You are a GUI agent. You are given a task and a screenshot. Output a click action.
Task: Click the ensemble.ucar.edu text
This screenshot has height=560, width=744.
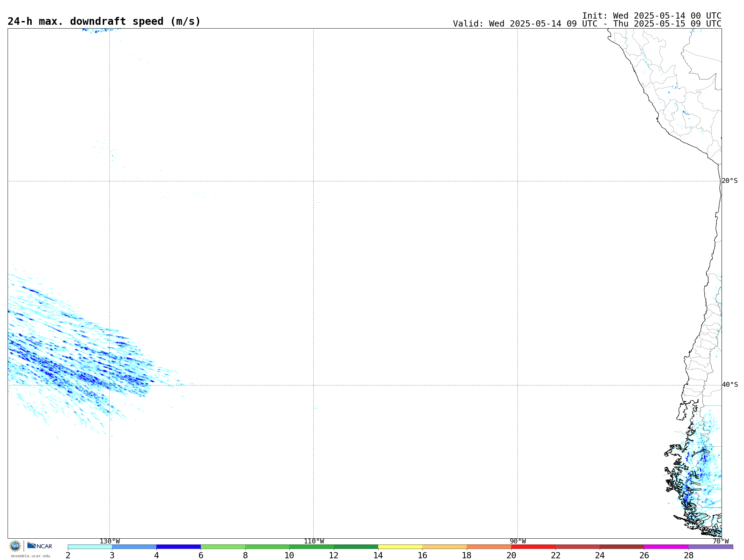pos(31,556)
